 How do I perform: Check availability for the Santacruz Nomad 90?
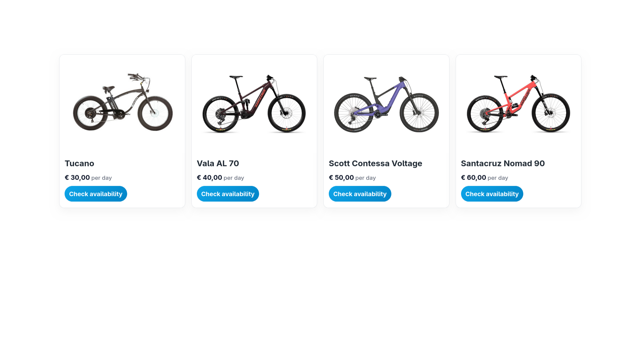click(x=492, y=194)
